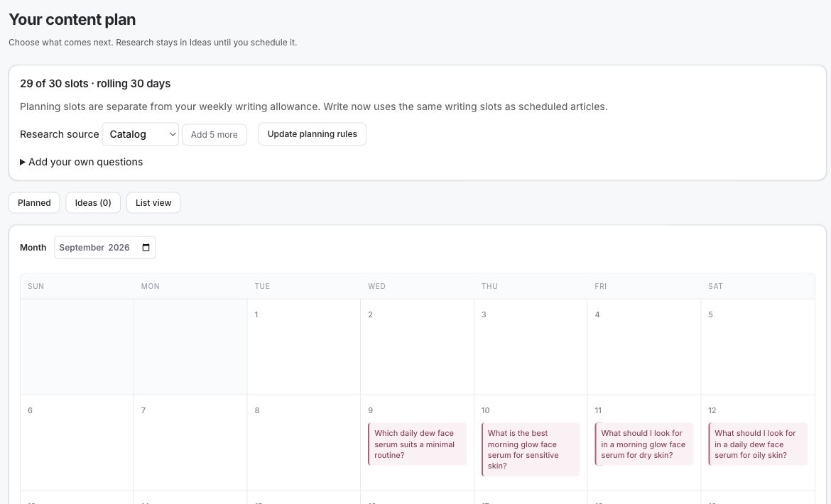
Task: Click the 'Your content plan' title
Action: coord(72,20)
